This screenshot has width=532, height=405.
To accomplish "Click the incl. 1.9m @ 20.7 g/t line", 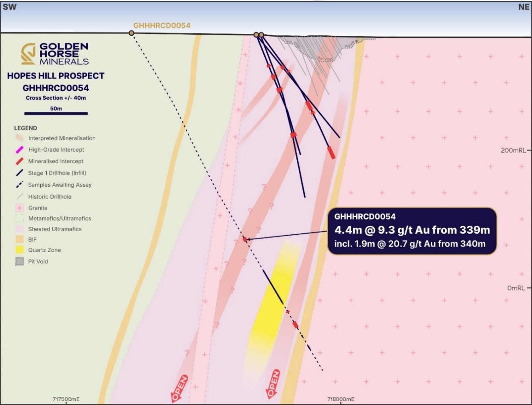I will (410, 244).
